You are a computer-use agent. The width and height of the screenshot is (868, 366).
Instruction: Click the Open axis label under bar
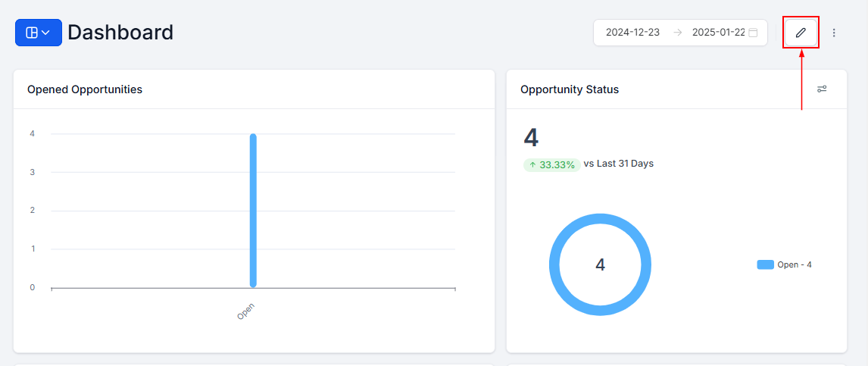pos(246,311)
